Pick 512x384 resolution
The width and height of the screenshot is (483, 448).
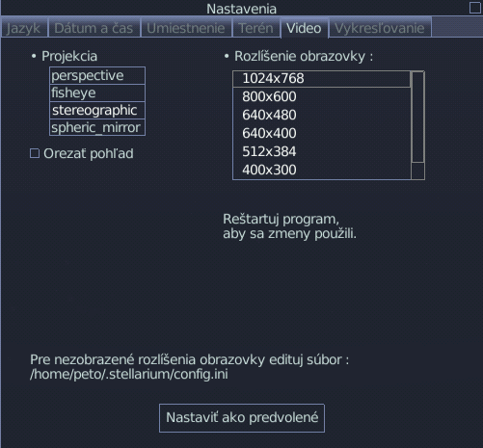pyautogui.click(x=322, y=151)
